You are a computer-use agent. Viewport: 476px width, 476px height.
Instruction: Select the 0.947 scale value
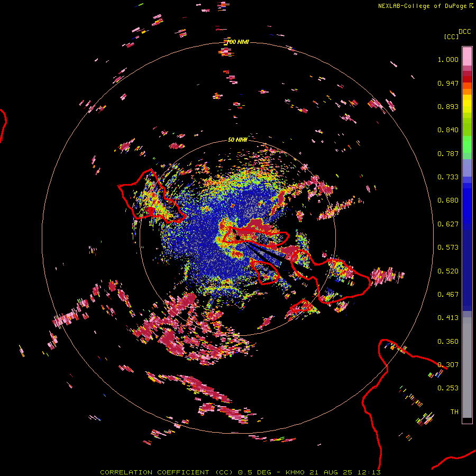click(448, 83)
